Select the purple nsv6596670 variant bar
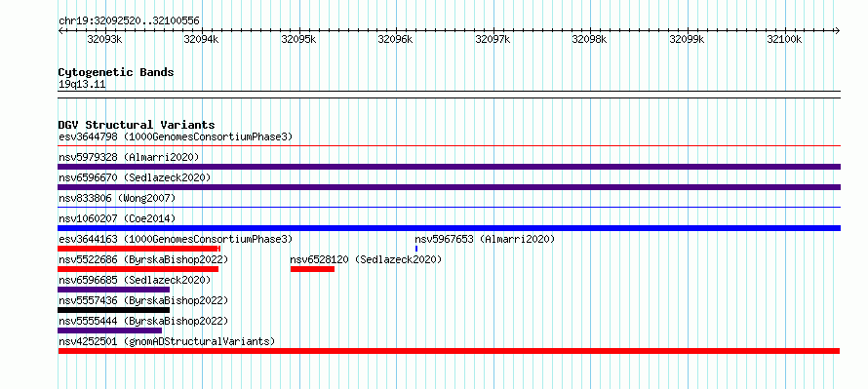Image resolution: width=868 pixels, height=389 pixels. click(x=449, y=187)
